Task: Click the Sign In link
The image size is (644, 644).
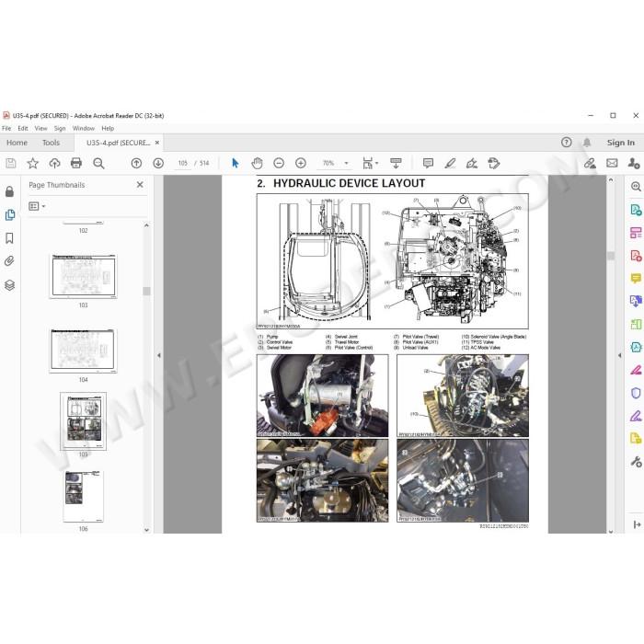Action: click(621, 143)
